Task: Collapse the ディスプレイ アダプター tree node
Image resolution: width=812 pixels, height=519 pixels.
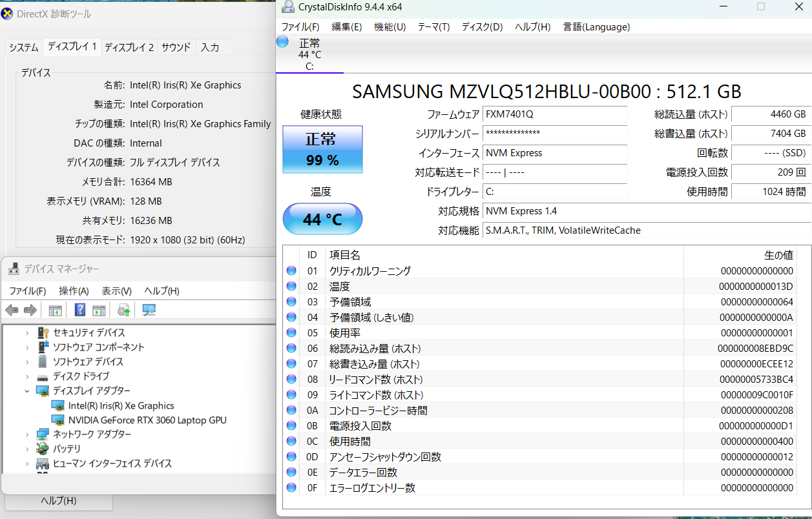Action: (27, 391)
